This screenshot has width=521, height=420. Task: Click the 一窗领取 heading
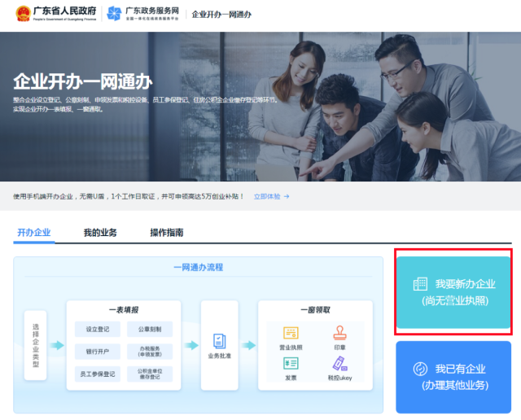(315, 310)
